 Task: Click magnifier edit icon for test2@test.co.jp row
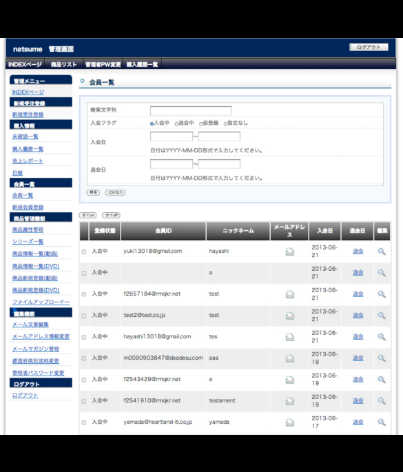(x=381, y=316)
